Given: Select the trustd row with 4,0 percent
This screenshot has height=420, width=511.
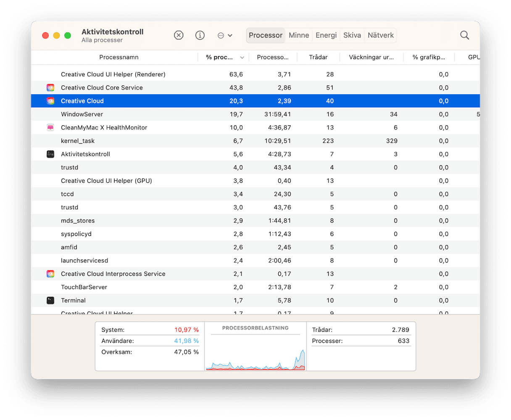Looking at the screenshot, I should [255, 167].
